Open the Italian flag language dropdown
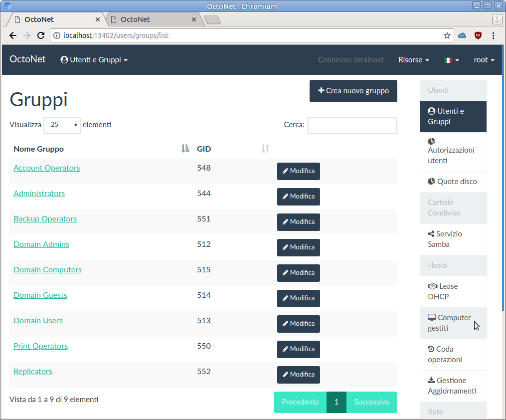 [x=452, y=60]
